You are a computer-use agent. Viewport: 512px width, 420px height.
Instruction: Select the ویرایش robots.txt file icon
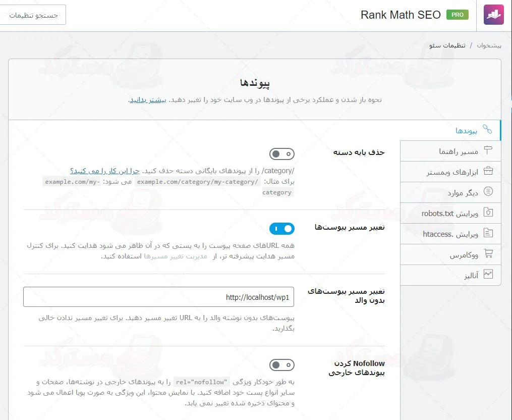488,213
